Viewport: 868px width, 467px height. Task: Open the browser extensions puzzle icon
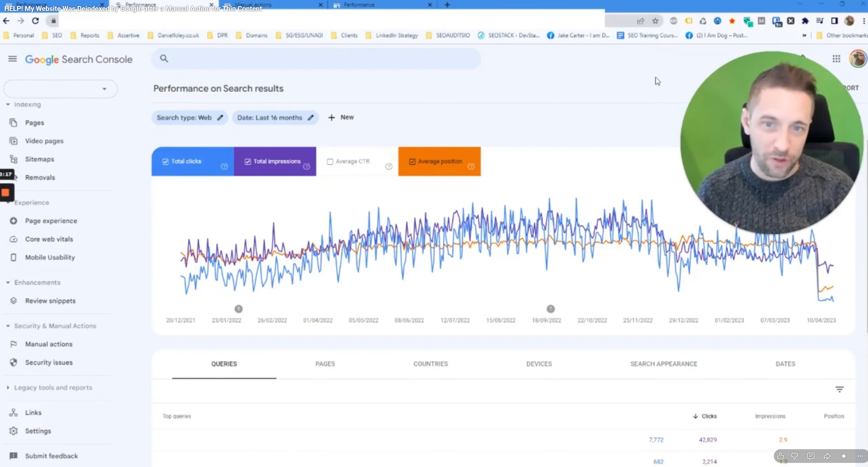point(805,21)
